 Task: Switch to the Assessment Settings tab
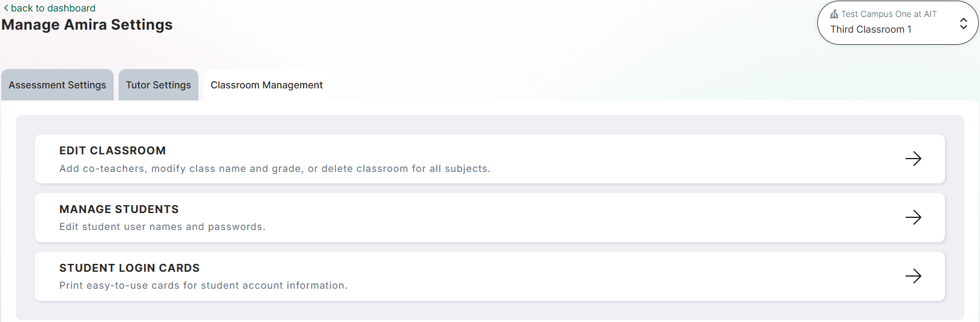pos(57,85)
